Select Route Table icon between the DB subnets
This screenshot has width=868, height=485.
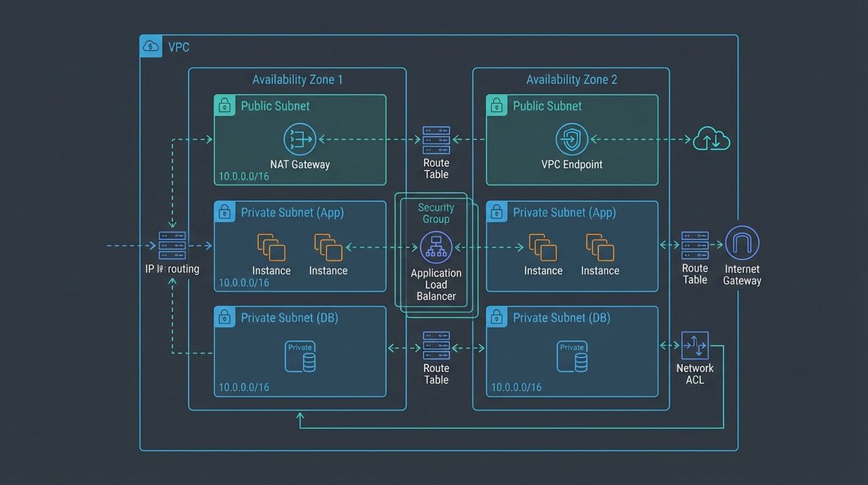tap(436, 346)
